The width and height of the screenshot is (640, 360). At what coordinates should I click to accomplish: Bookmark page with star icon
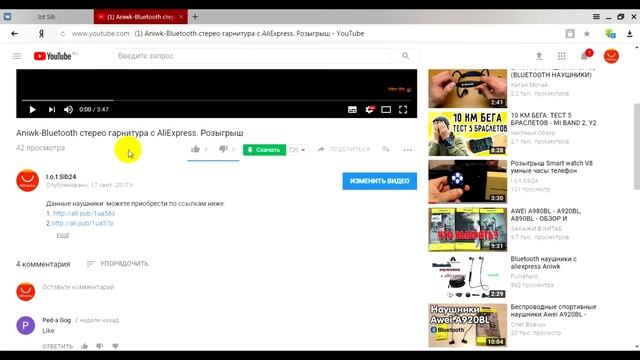pos(587,34)
